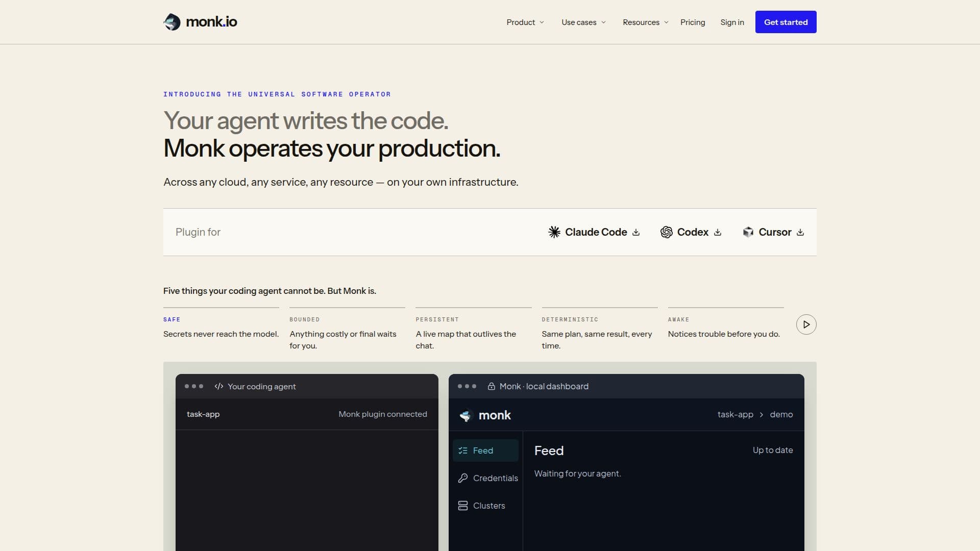Open Clusters in the dashboard sidebar
This screenshot has height=551, width=980.
(485, 506)
